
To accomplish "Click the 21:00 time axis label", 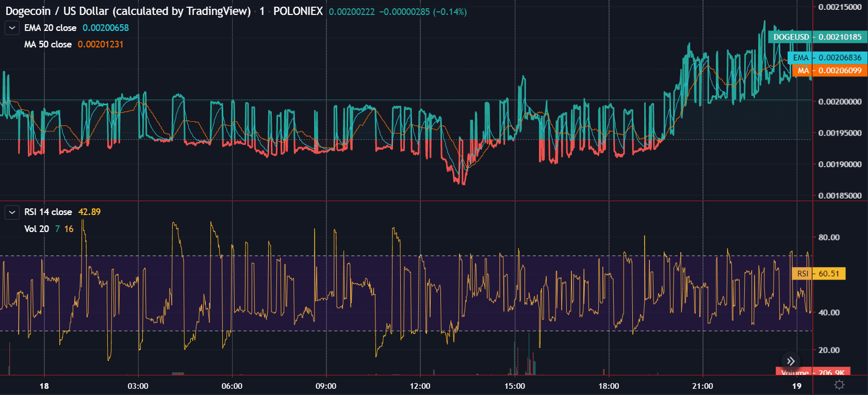I will tap(702, 386).
